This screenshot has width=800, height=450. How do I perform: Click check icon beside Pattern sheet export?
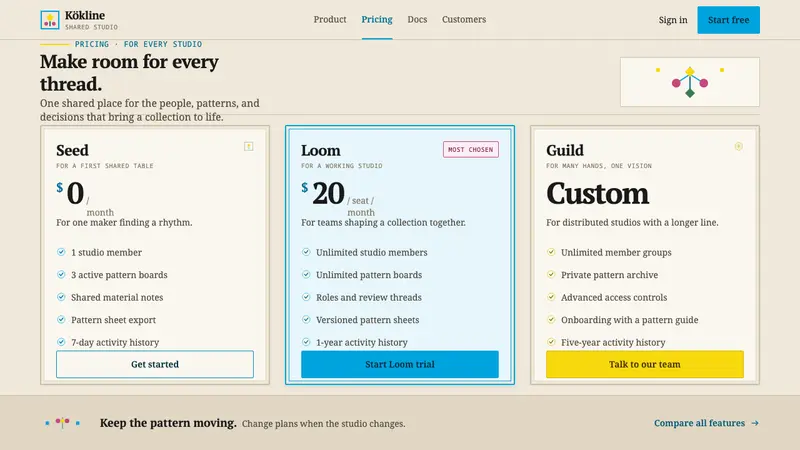tap(61, 319)
